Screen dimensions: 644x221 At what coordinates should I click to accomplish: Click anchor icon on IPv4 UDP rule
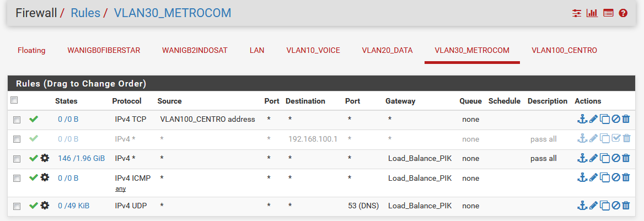[582, 206]
